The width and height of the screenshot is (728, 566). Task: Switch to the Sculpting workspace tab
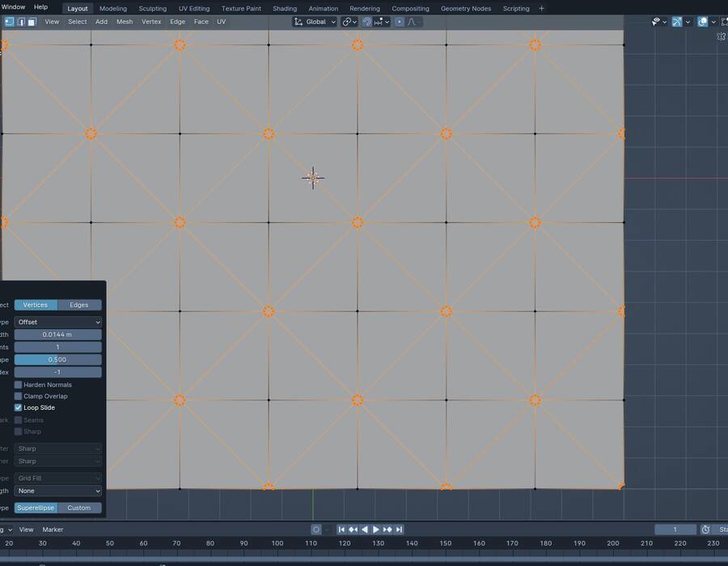click(153, 8)
